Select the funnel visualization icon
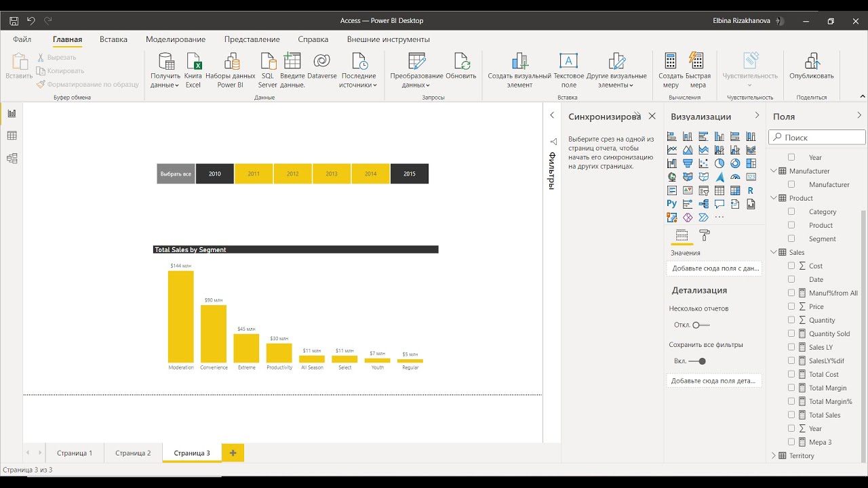Viewport: 868px width, 488px height. [688, 163]
